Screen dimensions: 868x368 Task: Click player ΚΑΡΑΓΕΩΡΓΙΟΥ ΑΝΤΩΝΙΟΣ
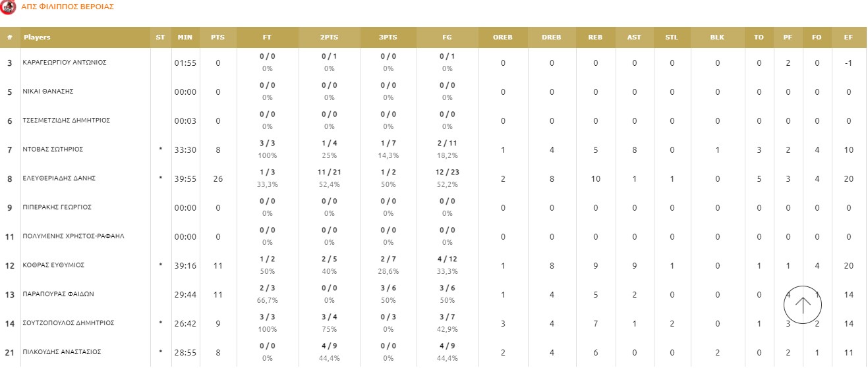click(65, 63)
